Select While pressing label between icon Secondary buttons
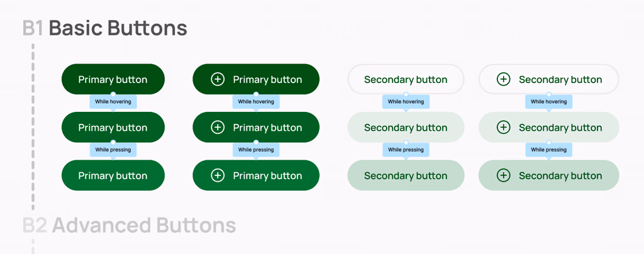 click(548, 150)
